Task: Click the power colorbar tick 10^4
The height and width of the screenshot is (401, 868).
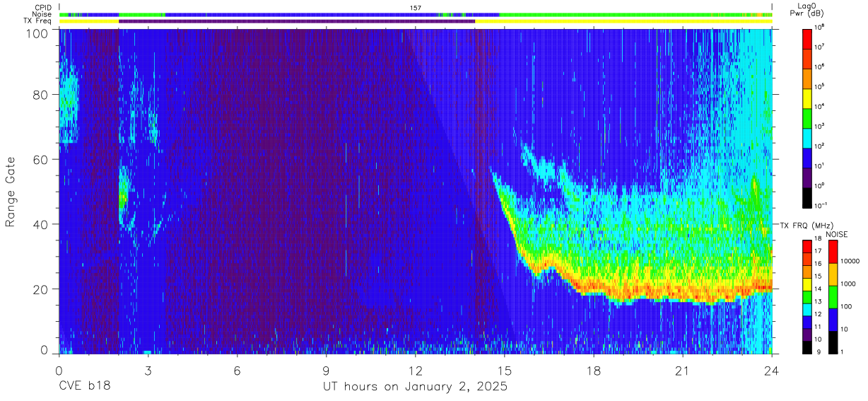Action: pos(820,106)
